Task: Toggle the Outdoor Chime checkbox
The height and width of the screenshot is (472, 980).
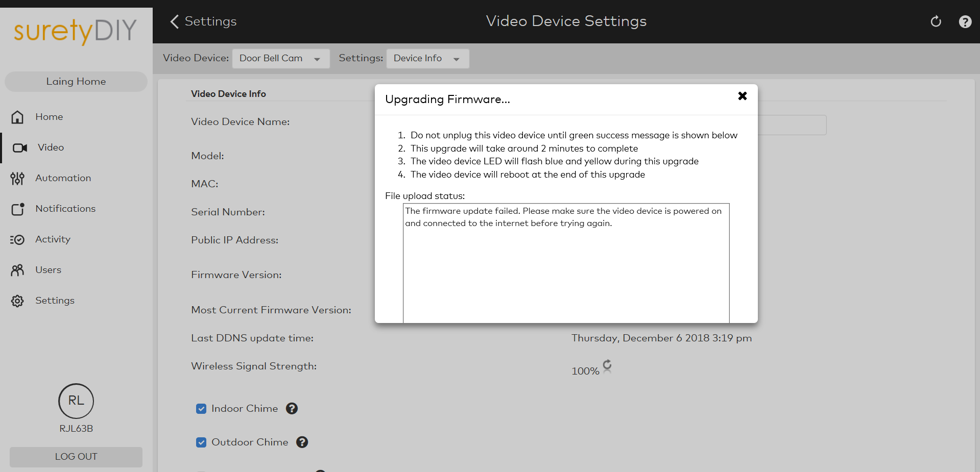Action: point(201,442)
